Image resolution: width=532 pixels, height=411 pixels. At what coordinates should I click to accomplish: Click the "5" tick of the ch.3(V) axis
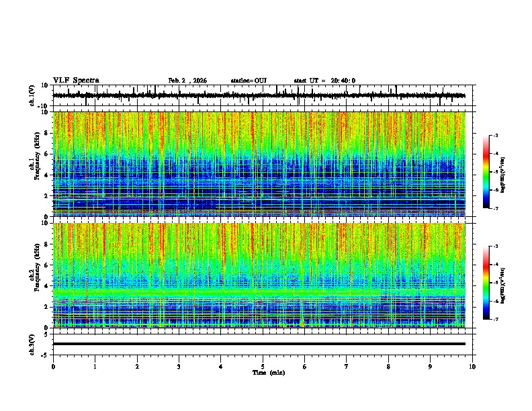coord(47,334)
